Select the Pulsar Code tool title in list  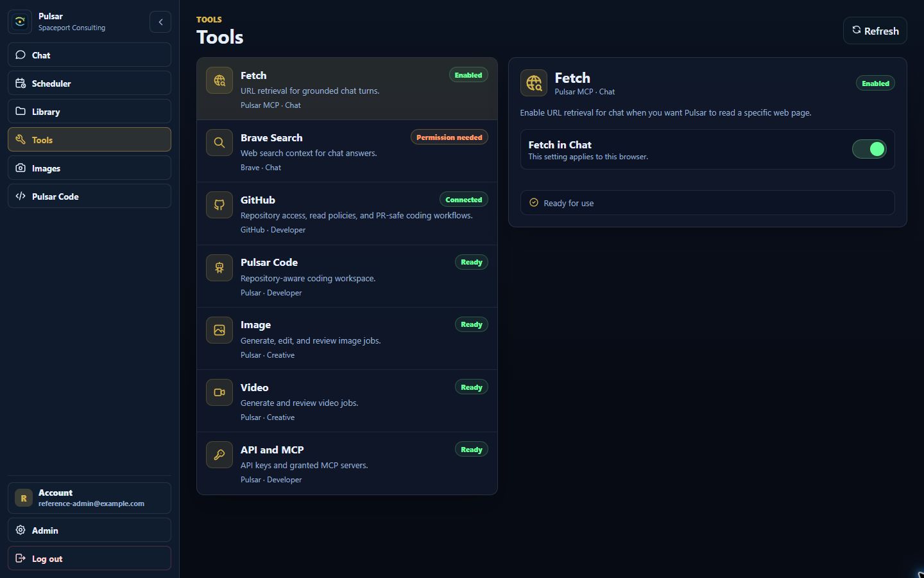tap(269, 262)
